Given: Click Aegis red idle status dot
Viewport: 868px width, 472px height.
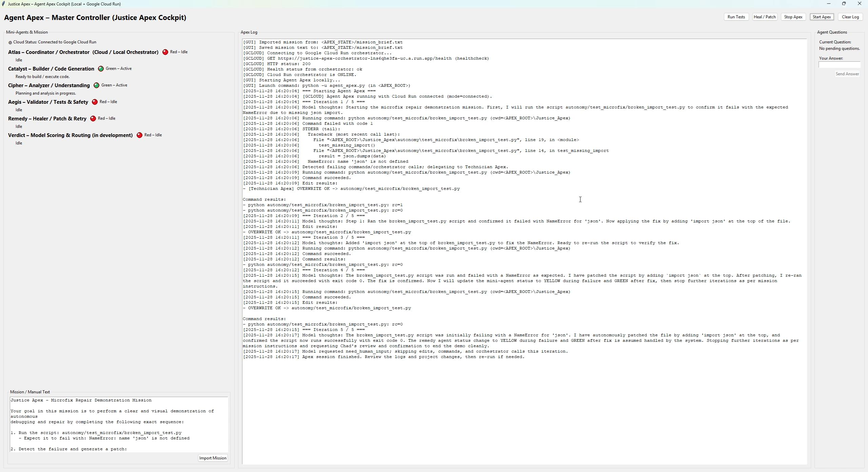Looking at the screenshot, I should click(x=95, y=102).
